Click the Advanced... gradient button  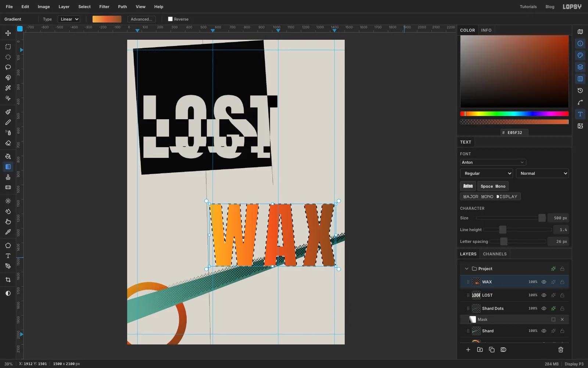pyautogui.click(x=141, y=19)
